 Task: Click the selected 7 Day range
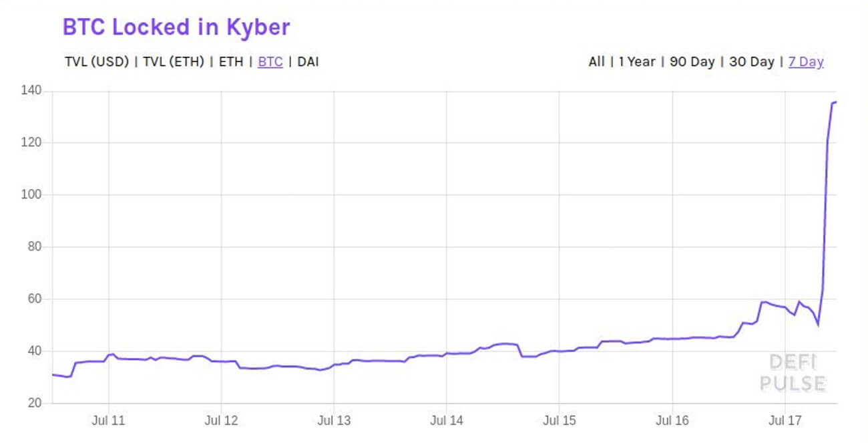point(806,61)
